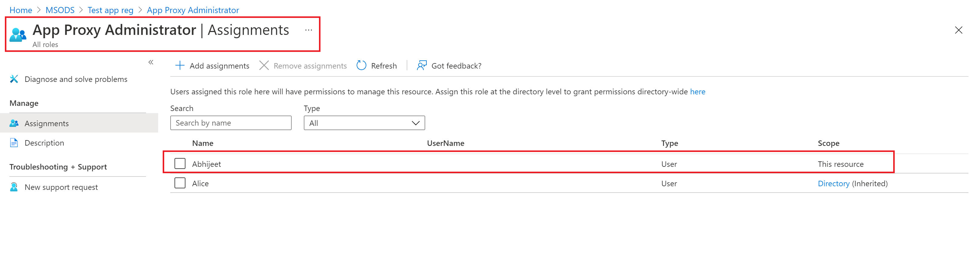Click the New support request person icon
This screenshot has height=276, width=980.
14,187
